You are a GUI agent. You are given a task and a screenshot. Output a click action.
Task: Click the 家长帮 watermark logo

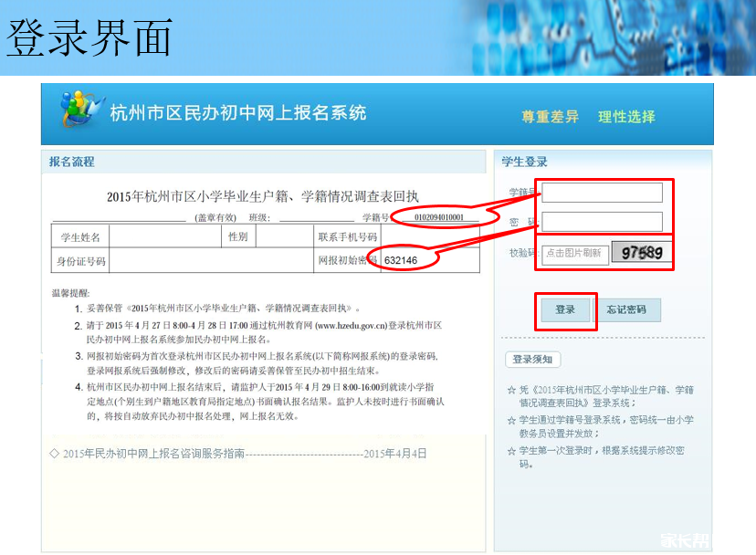click(x=689, y=539)
